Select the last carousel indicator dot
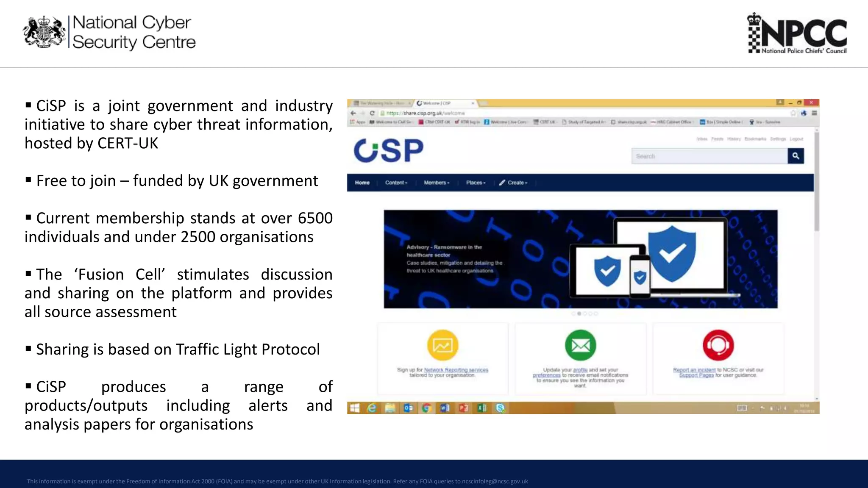 [x=596, y=314]
